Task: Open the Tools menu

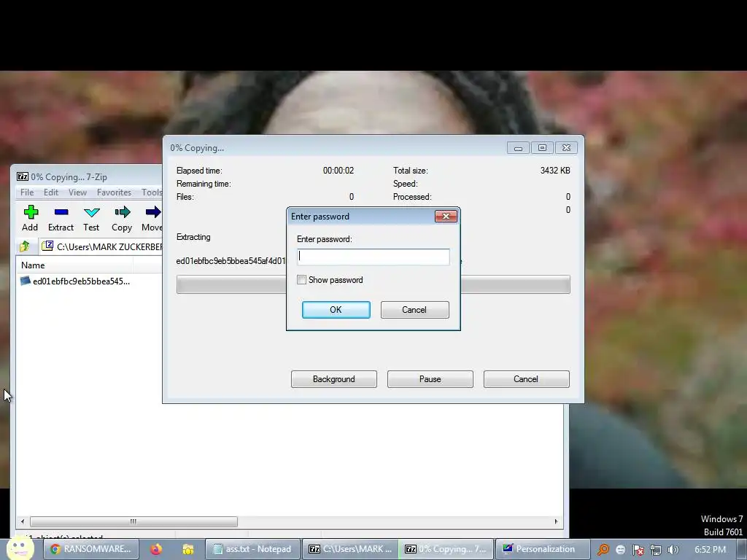Action: (152, 192)
